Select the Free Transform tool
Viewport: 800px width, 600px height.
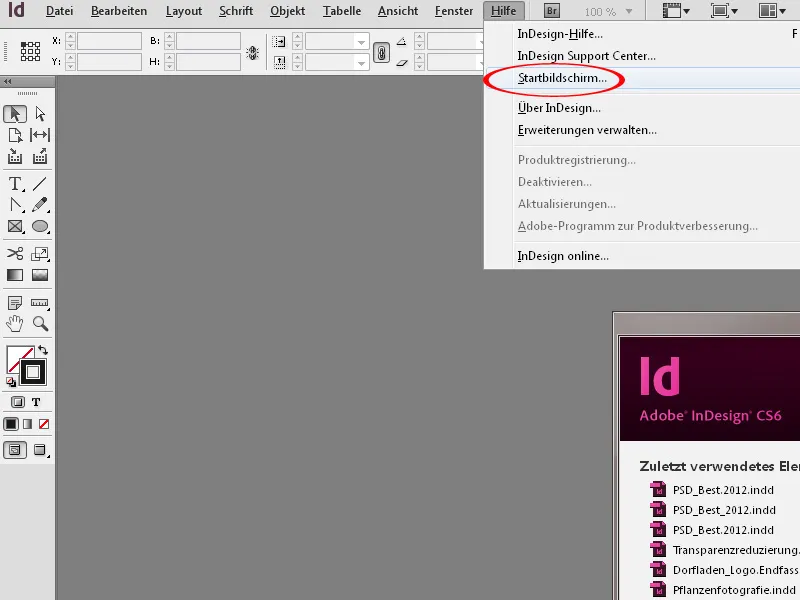40,253
